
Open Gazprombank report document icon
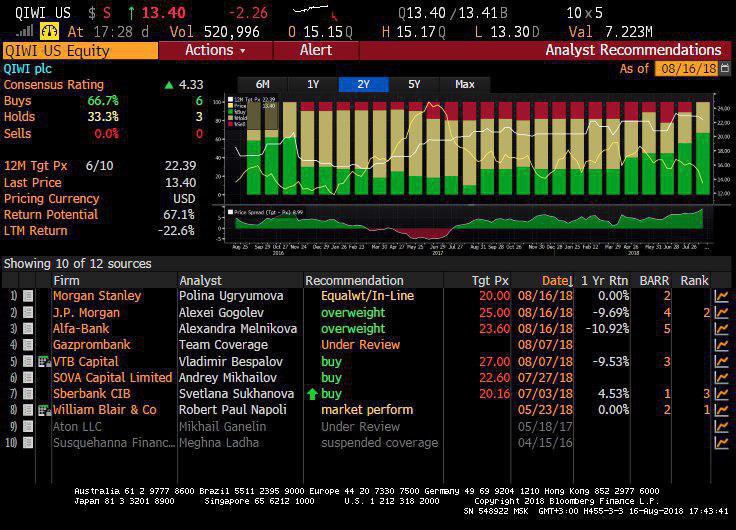click(28, 345)
